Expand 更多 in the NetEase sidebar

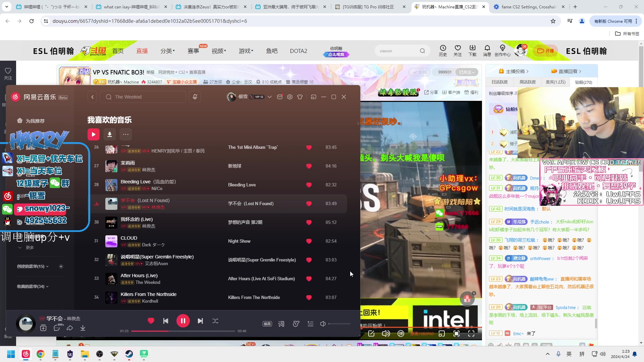[x=26, y=248]
